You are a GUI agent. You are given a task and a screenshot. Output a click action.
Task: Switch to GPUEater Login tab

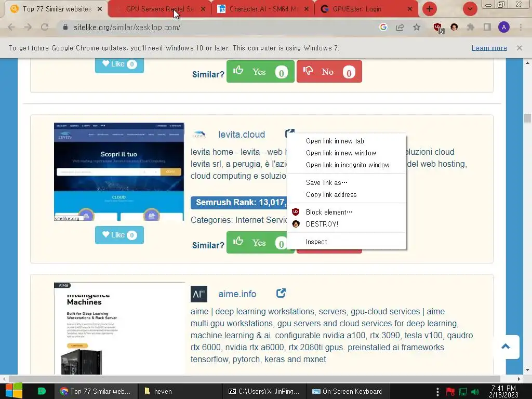(x=366, y=9)
